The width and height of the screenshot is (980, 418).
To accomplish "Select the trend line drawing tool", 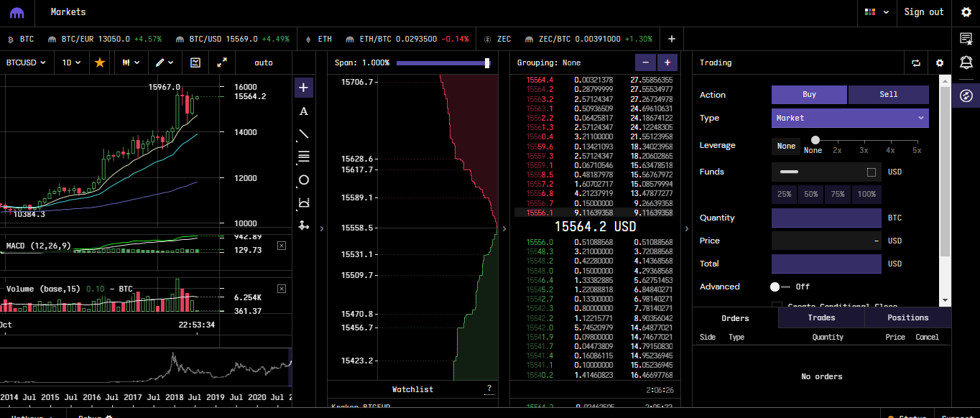I will tap(303, 134).
